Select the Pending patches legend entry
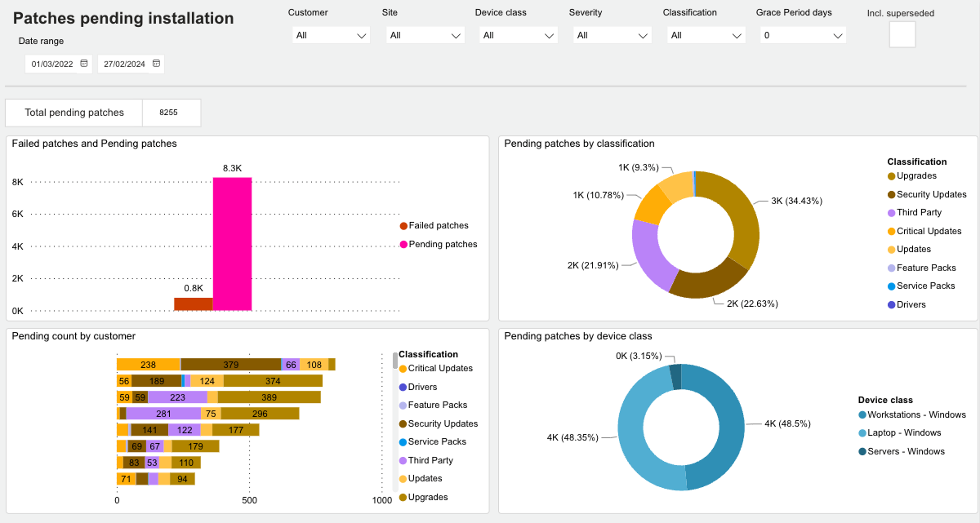Screen dimensions: 980x523 click(442, 244)
